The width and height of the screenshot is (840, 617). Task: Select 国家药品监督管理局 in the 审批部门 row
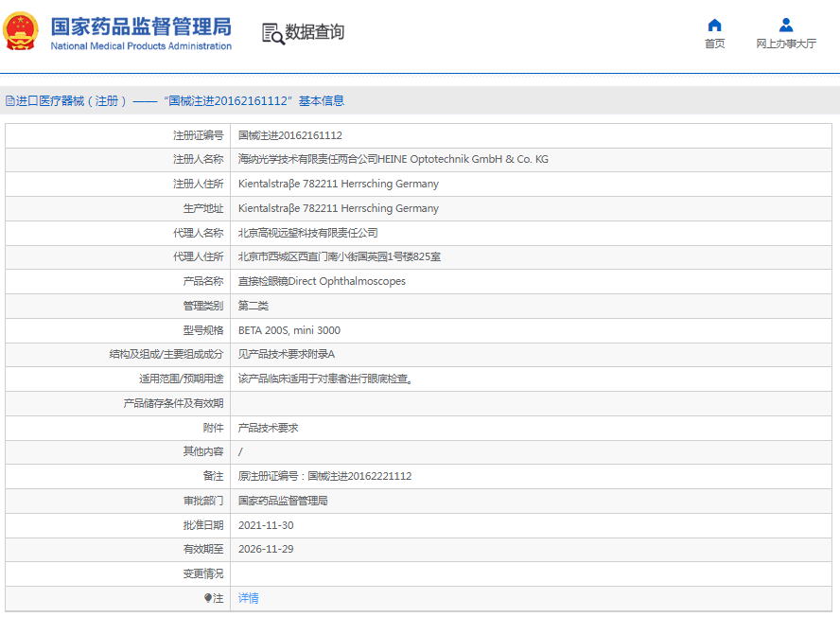click(283, 502)
